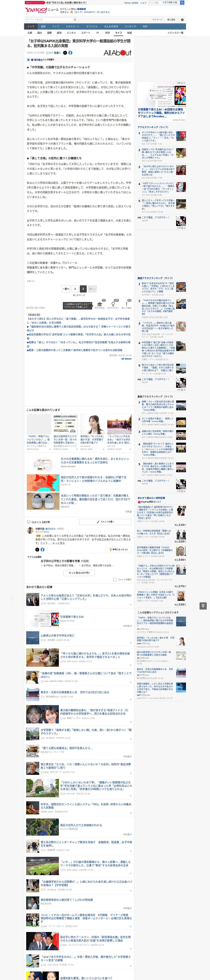Select the 速報 tab
210x980 pixels.
pos(43,27)
